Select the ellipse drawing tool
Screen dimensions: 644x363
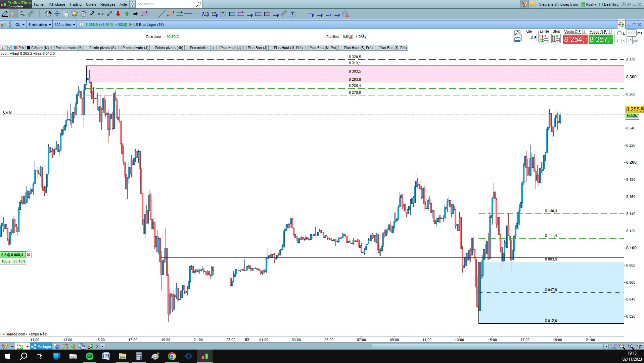pos(171,14)
